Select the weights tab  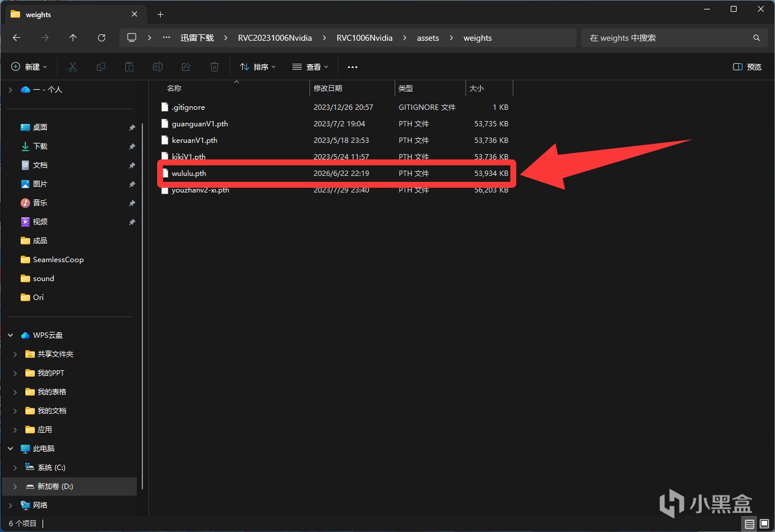[75, 14]
